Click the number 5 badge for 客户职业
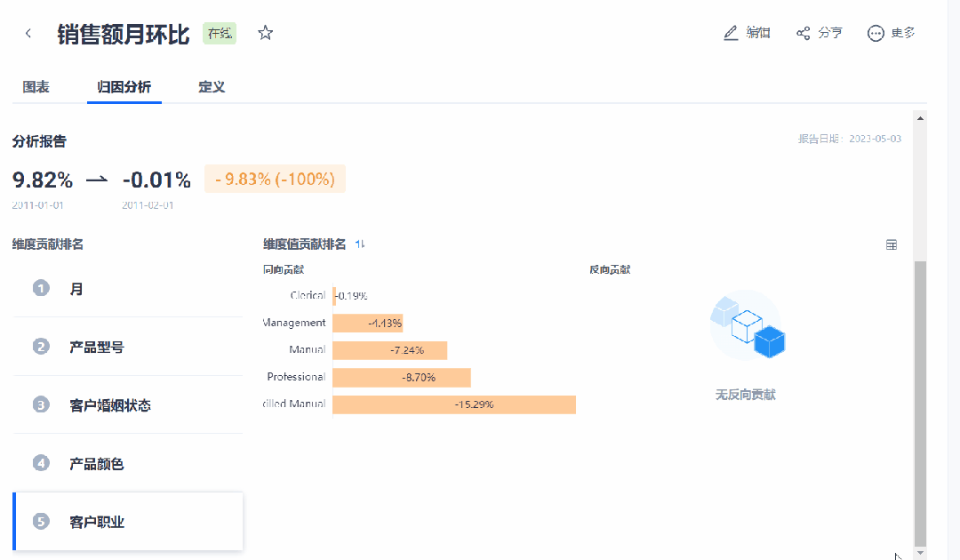The image size is (960, 560). pos(41,522)
